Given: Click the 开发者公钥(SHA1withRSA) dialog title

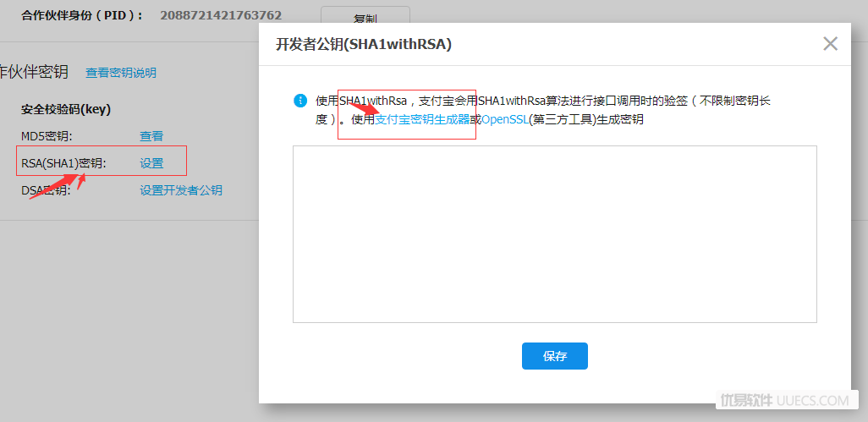Looking at the screenshot, I should tap(364, 45).
